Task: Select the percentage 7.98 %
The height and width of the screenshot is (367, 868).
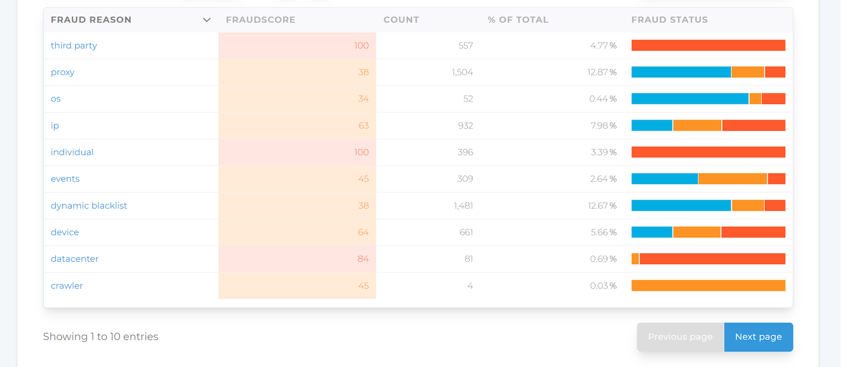Action: (603, 126)
